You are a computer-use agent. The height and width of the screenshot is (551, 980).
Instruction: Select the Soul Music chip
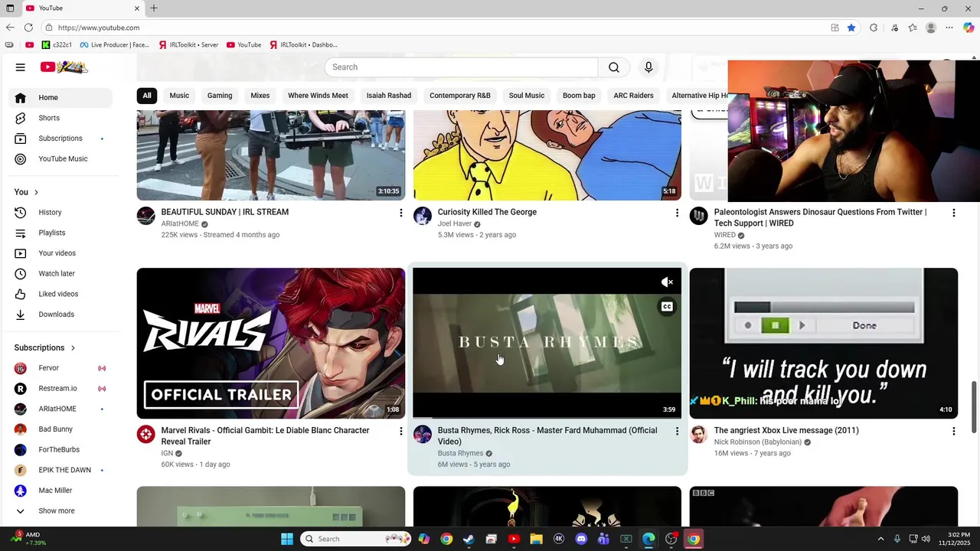click(x=527, y=96)
